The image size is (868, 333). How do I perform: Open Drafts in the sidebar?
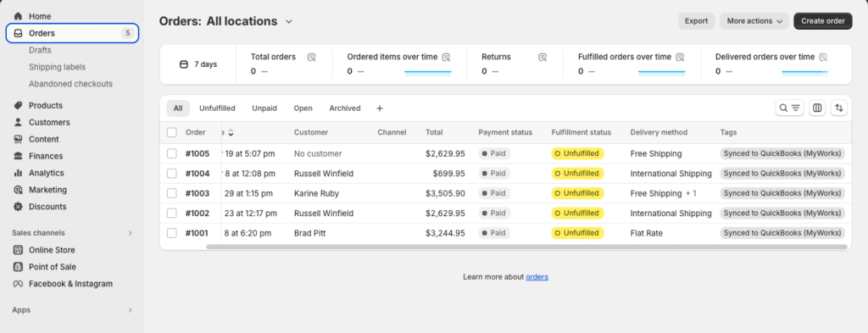(40, 50)
